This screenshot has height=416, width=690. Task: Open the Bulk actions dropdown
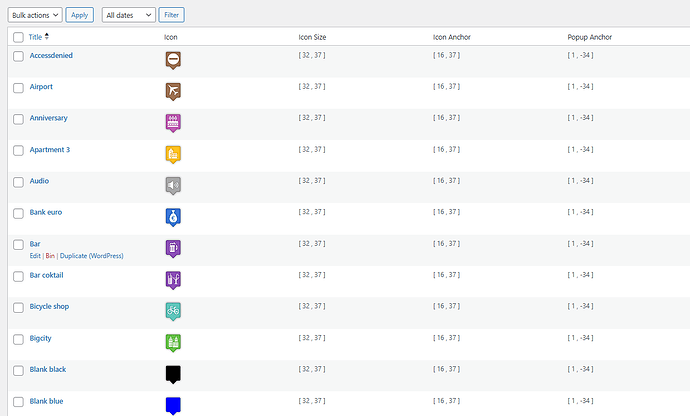[x=35, y=15]
